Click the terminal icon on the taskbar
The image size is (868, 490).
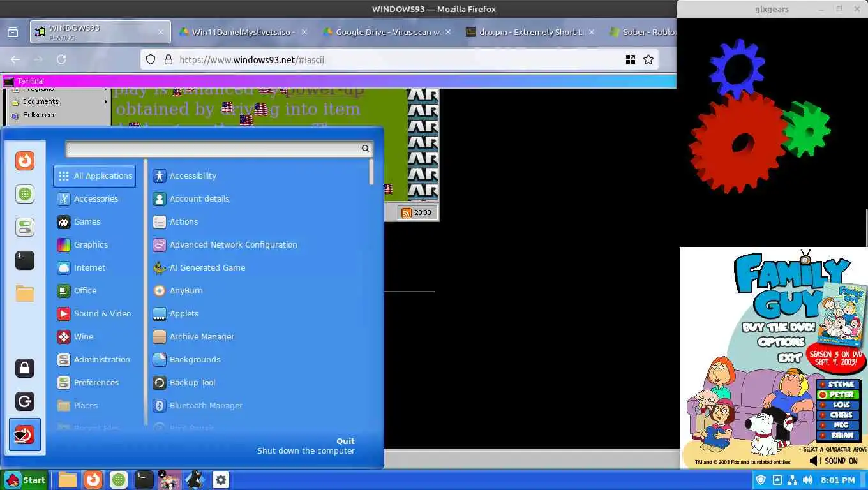coord(144,480)
